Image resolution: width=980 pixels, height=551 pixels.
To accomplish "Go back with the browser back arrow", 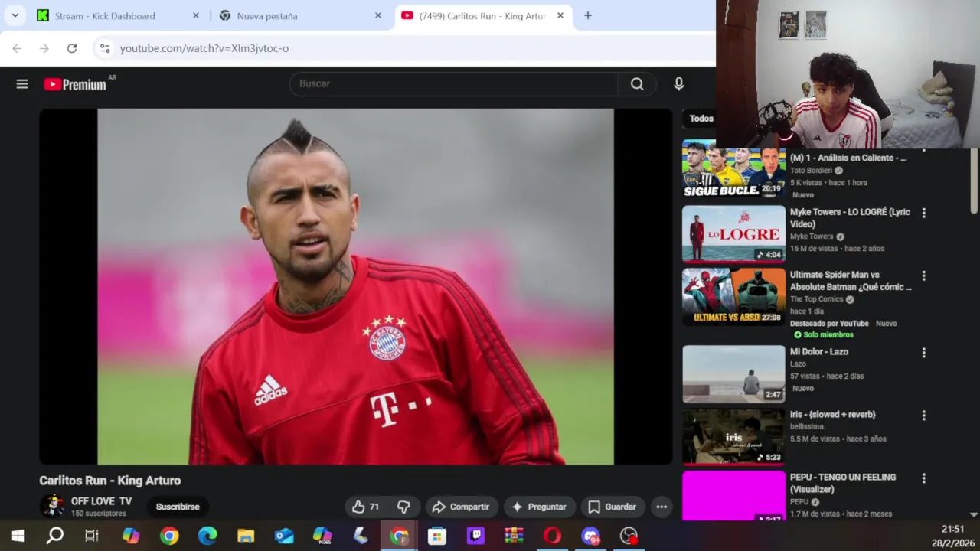I will tap(17, 48).
